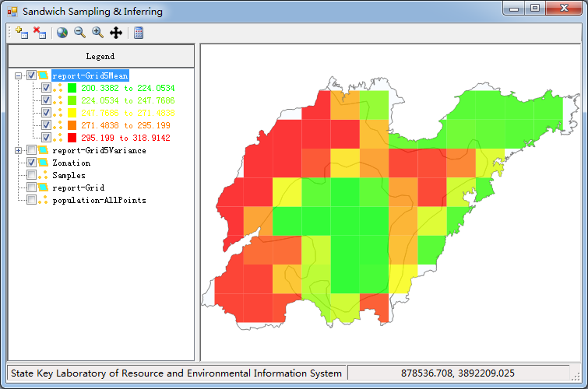Click the layer icon beside report-Grid5Mean
The image size is (588, 389).
(43, 75)
